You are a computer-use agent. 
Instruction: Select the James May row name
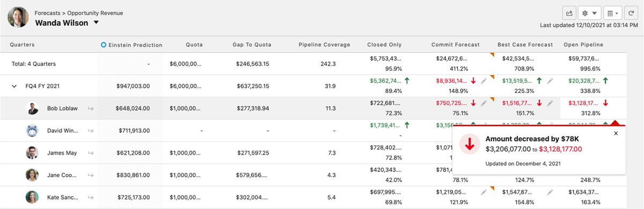click(x=62, y=153)
